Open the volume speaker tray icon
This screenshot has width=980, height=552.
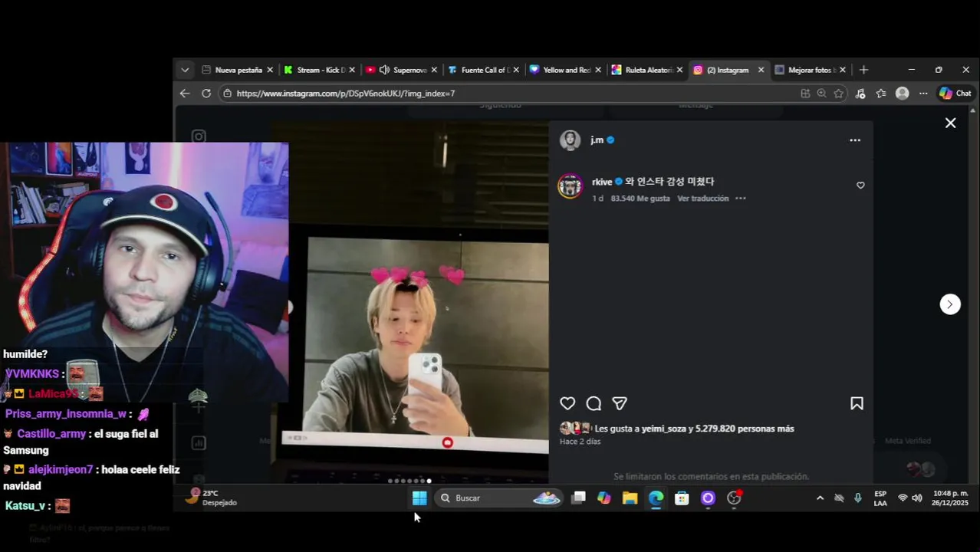point(917,498)
